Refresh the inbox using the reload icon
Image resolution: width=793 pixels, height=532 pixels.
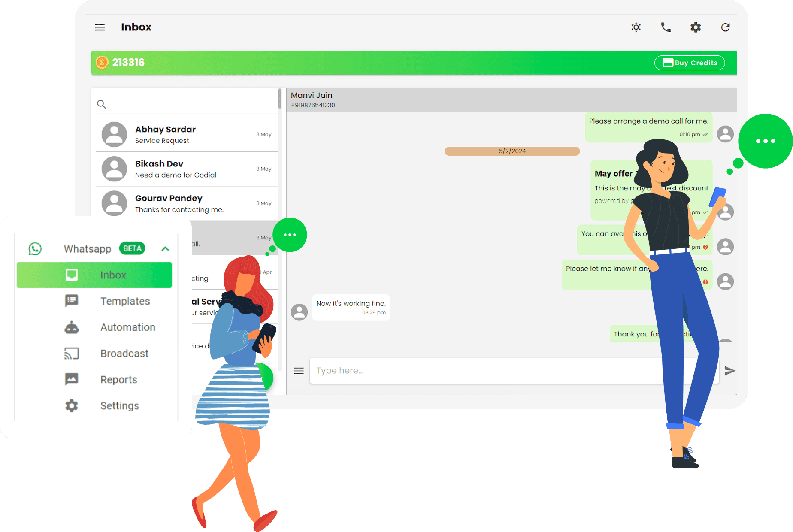pos(725,27)
